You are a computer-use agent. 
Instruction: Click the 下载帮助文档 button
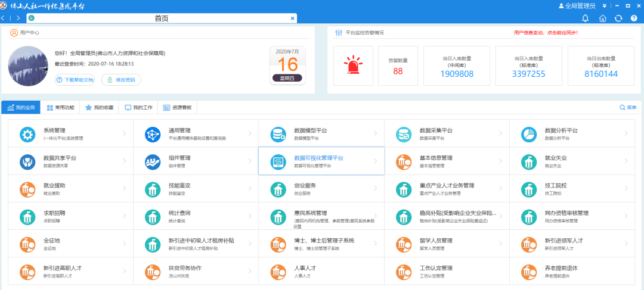click(75, 80)
